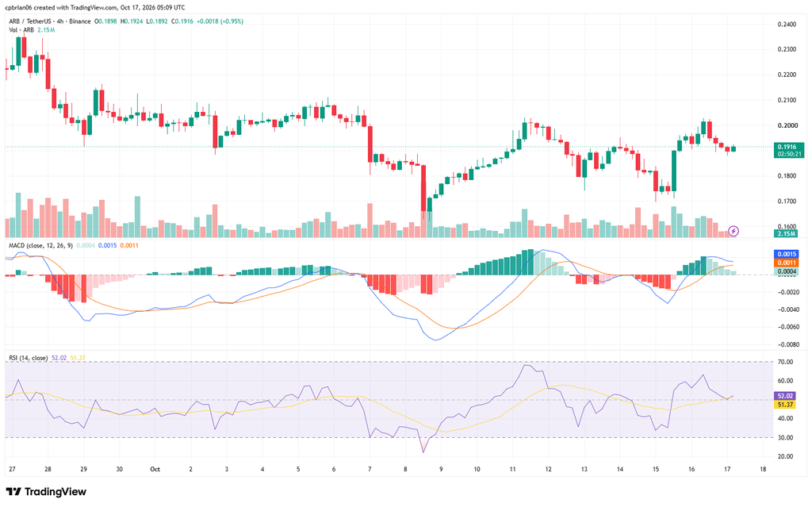Click the purple lightning bolt icon
The height and width of the screenshot is (507, 812).
click(x=733, y=231)
